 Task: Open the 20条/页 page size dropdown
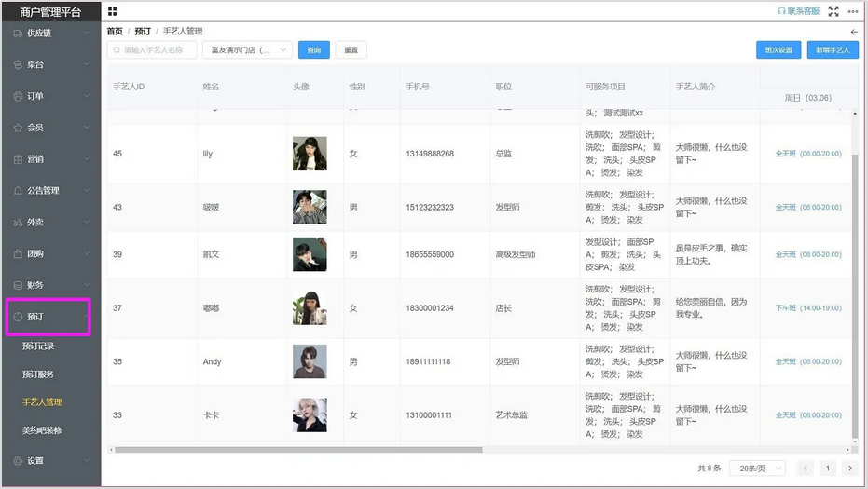point(756,469)
